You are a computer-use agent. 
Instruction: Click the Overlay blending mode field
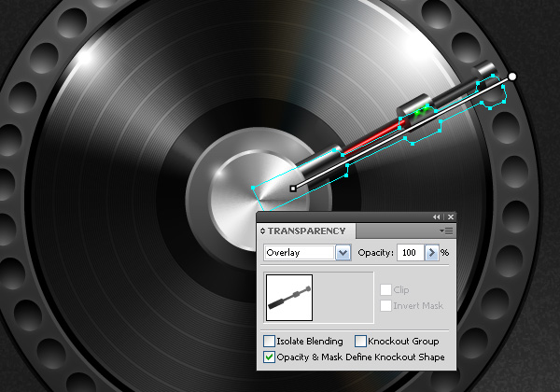[300, 253]
